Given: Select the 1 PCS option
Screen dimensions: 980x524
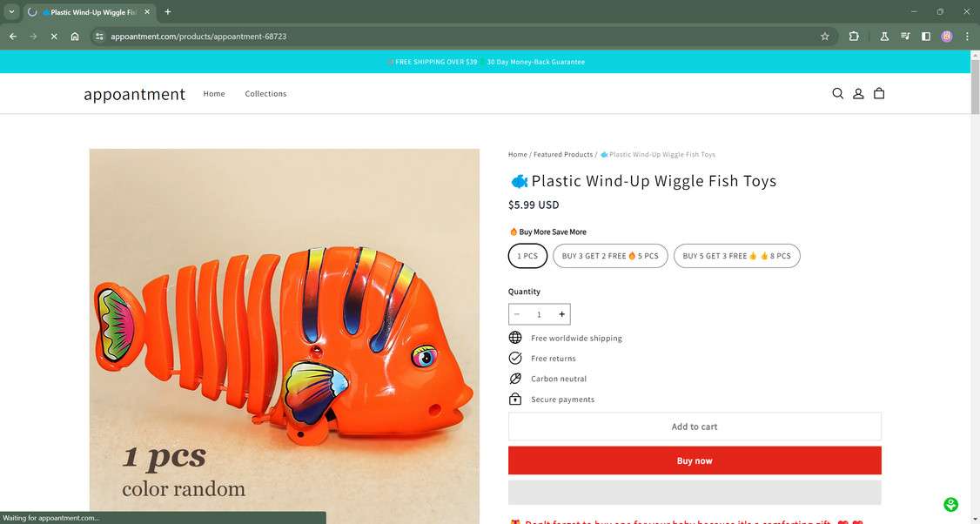Looking at the screenshot, I should pyautogui.click(x=527, y=256).
